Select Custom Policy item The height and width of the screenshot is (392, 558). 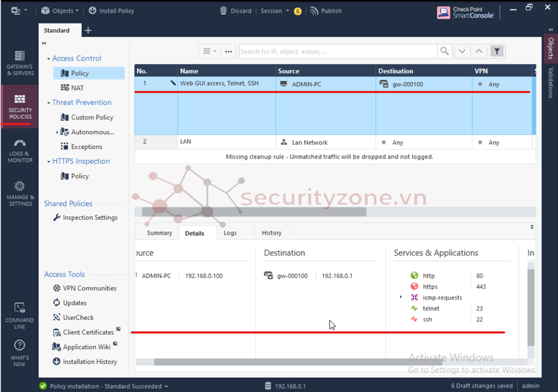tap(87, 117)
